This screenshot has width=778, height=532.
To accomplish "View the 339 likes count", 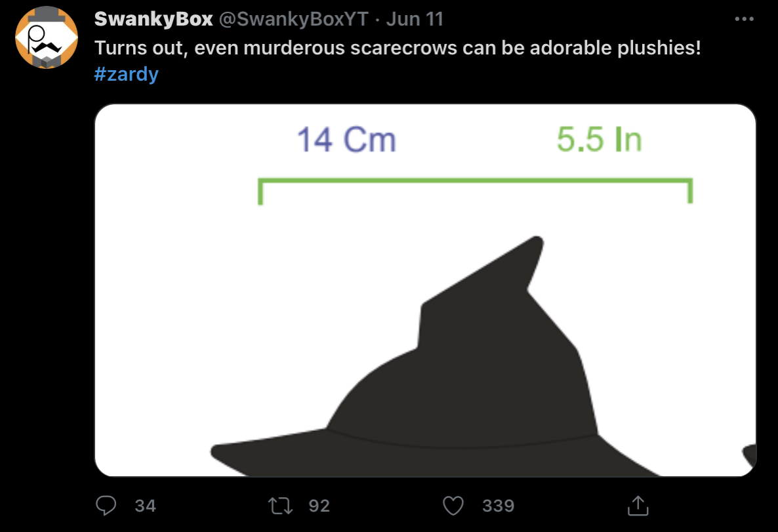I will click(498, 506).
